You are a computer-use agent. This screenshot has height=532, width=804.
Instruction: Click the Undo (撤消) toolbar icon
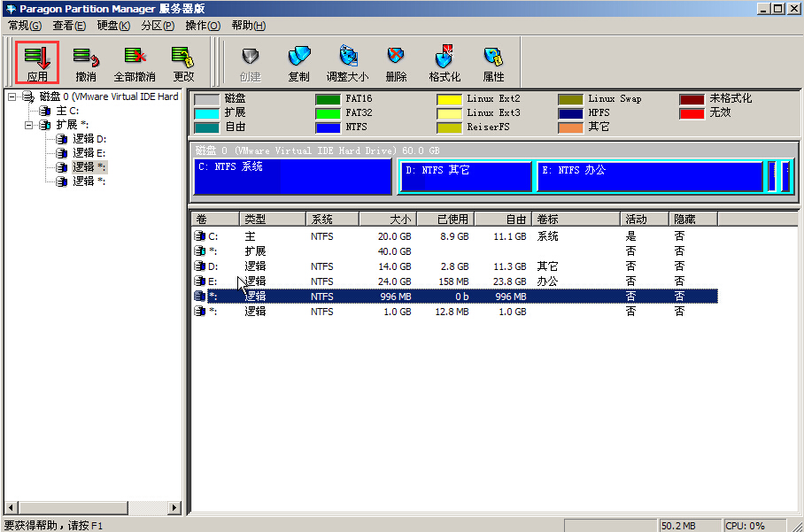(86, 58)
